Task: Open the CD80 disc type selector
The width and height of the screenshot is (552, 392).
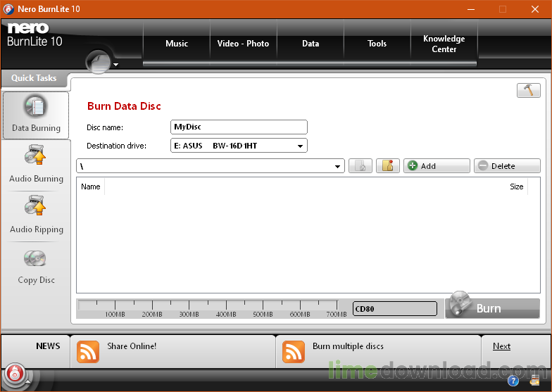Action: point(394,308)
